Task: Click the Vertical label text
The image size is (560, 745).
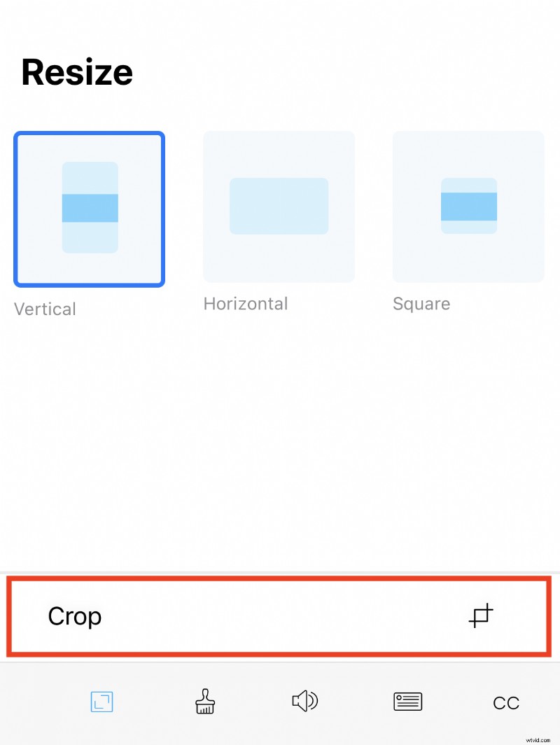Action: point(45,309)
